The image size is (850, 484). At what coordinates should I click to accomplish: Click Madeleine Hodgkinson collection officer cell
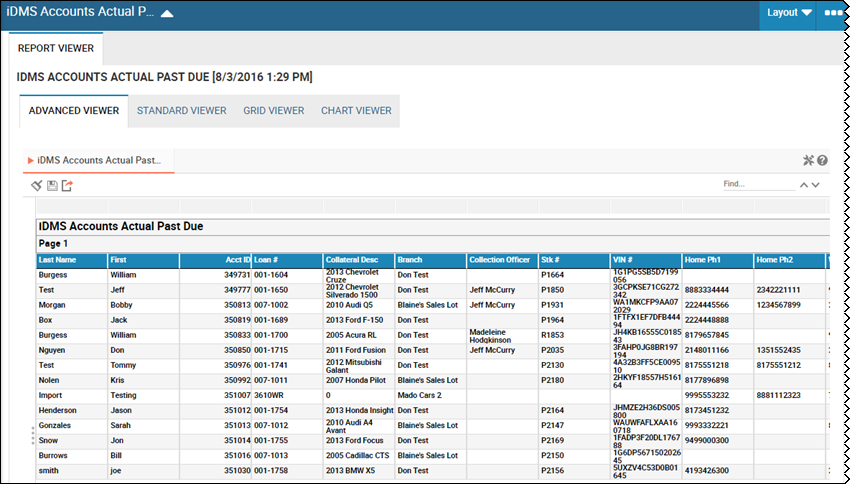[503, 336]
